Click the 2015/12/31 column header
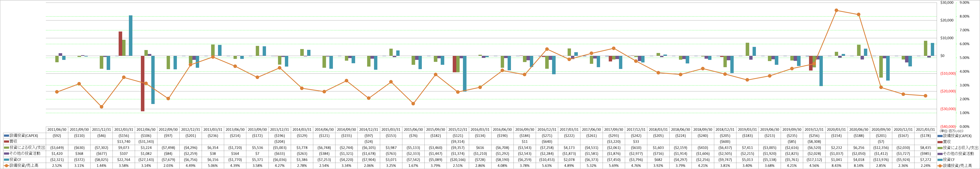 point(458,130)
